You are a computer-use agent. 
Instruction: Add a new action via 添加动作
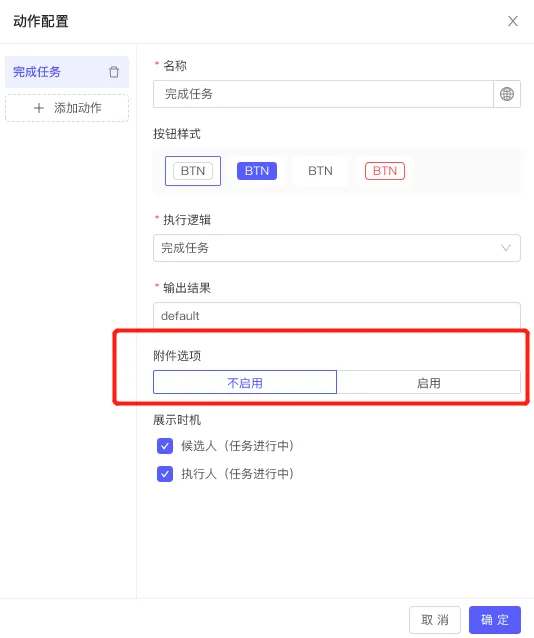67,108
